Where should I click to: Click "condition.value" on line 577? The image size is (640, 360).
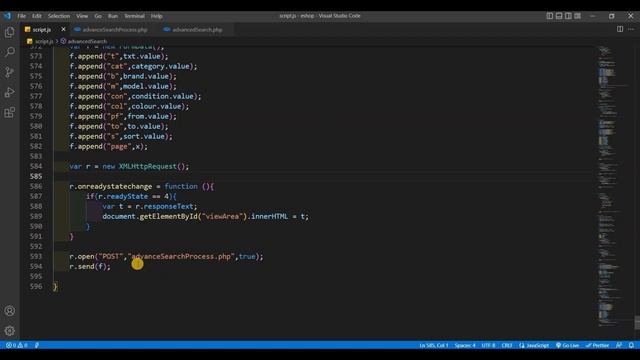pos(162,96)
